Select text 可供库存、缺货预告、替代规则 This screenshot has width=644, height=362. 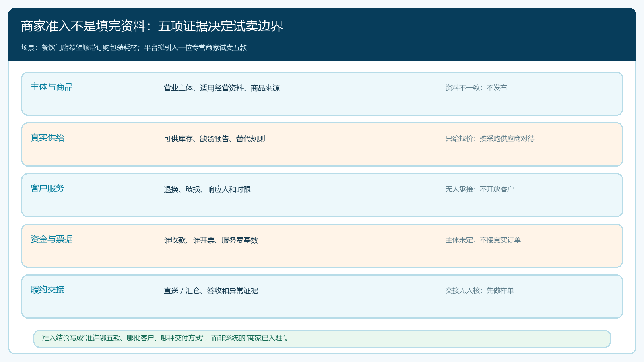pos(215,139)
